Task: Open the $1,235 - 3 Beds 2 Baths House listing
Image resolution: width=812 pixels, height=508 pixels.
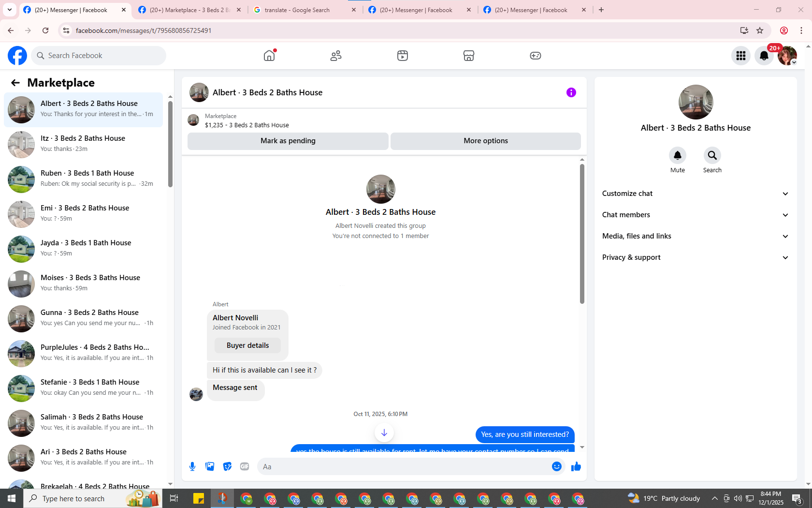Action: tap(247, 125)
